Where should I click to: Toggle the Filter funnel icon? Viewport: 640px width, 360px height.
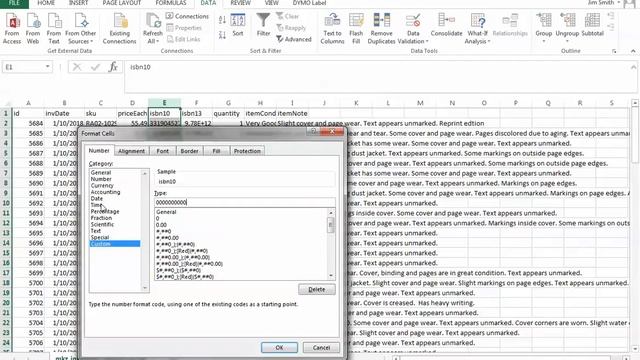coord(263,24)
